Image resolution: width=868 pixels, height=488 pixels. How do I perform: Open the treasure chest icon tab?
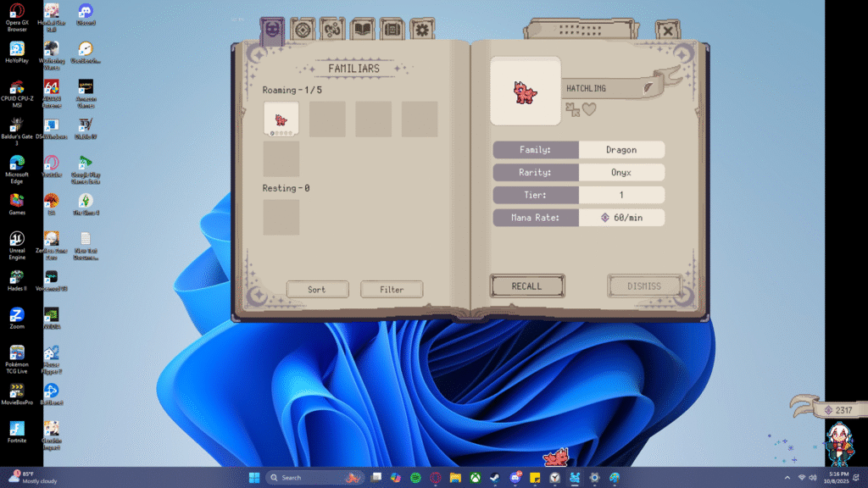(x=392, y=30)
